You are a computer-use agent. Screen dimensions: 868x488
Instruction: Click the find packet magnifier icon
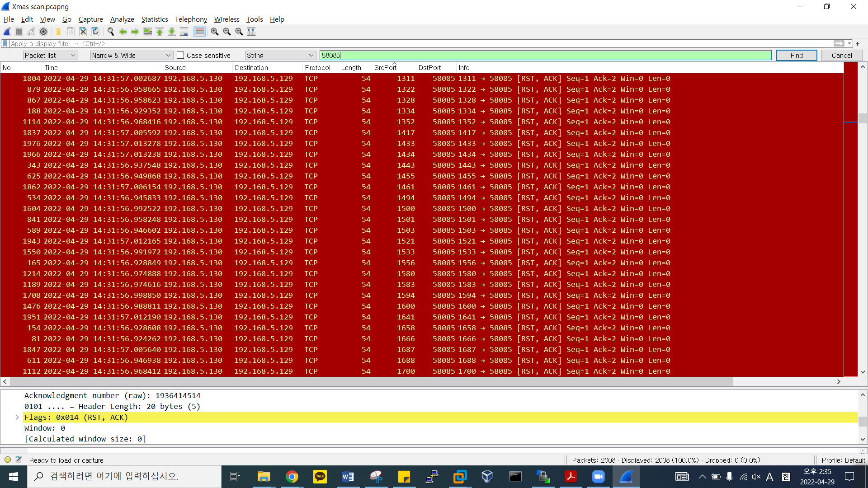110,32
